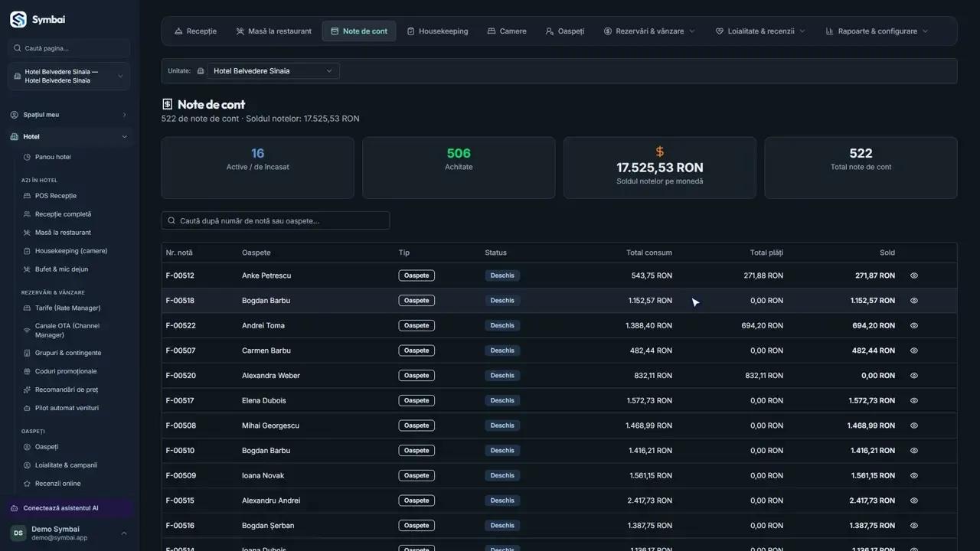The image size is (980, 551).
Task: View note F-00507 eye icon
Action: click(914, 350)
